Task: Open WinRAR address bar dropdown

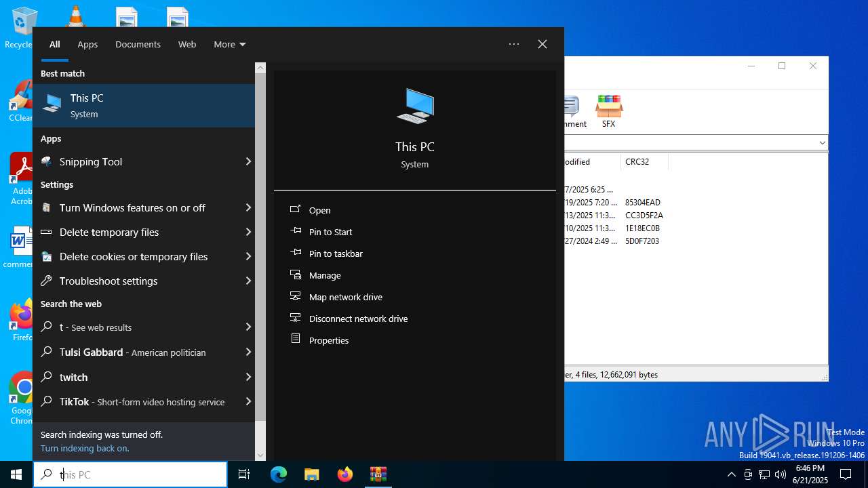Action: click(822, 143)
